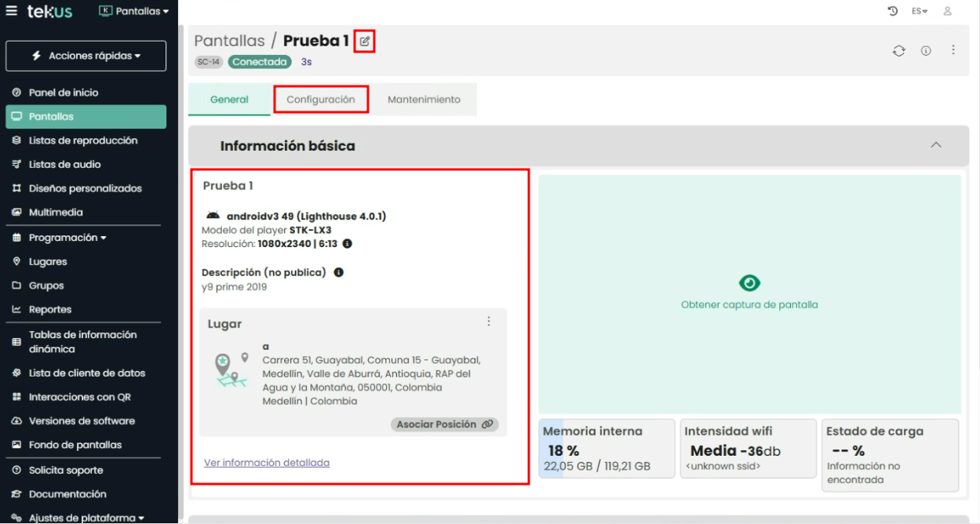Open Listas de reproducción in sidebar
This screenshot has height=524, width=980.
[83, 140]
